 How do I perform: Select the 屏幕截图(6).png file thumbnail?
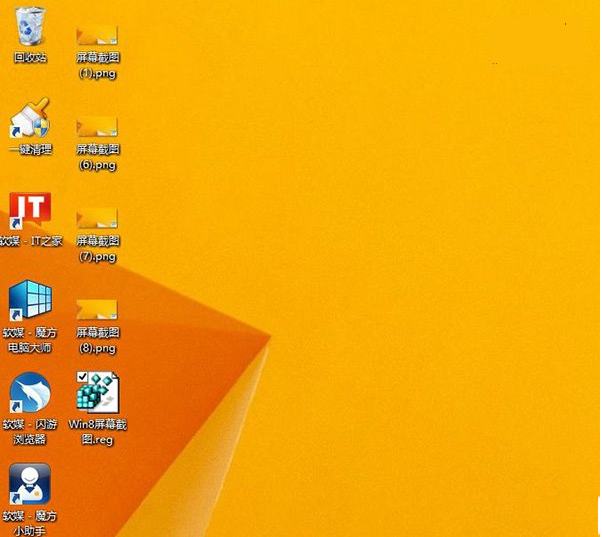click(x=98, y=126)
